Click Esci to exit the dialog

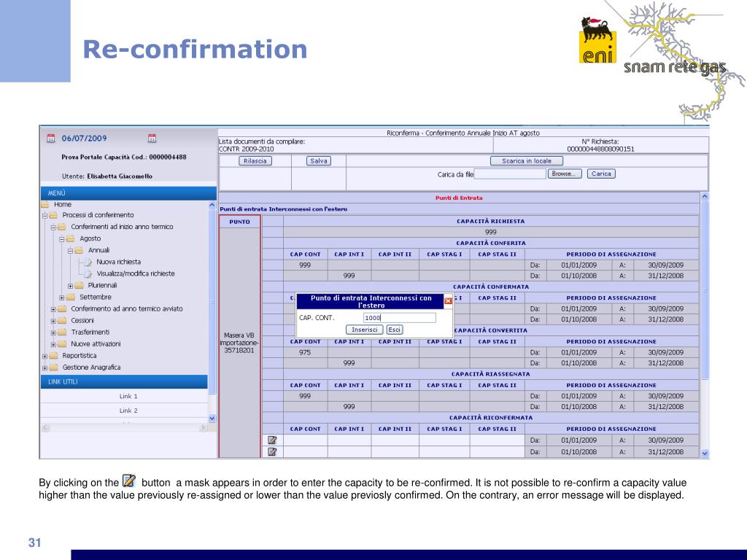pos(394,330)
